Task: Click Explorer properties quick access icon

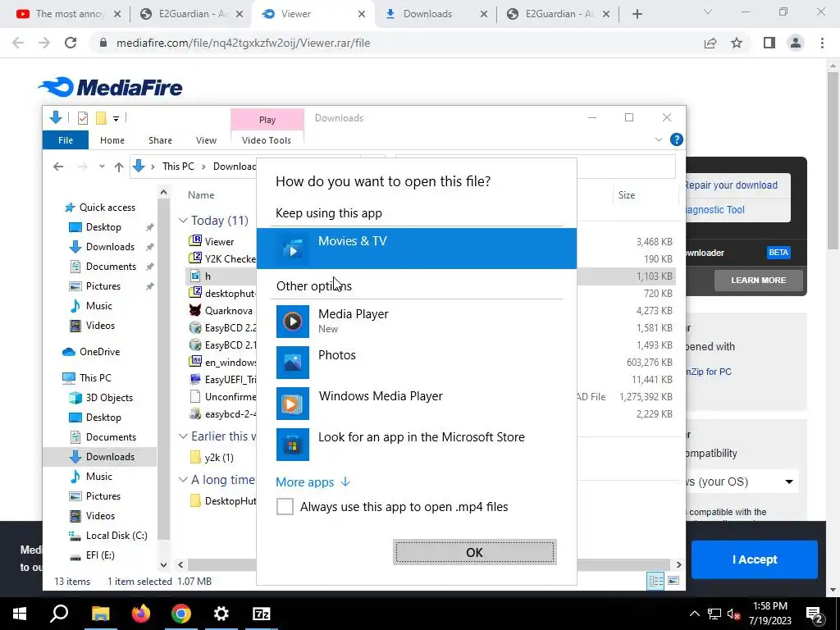Action: (x=83, y=118)
